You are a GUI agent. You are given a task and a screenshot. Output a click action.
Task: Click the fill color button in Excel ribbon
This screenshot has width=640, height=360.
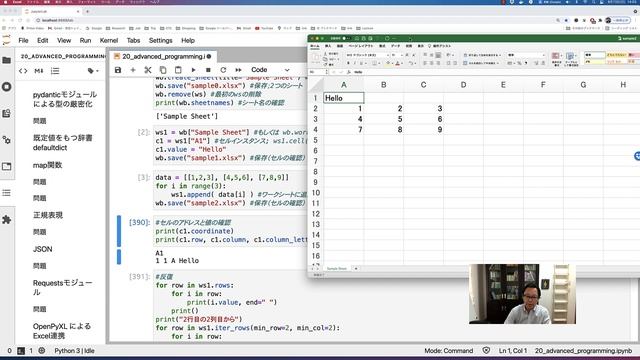388,63
